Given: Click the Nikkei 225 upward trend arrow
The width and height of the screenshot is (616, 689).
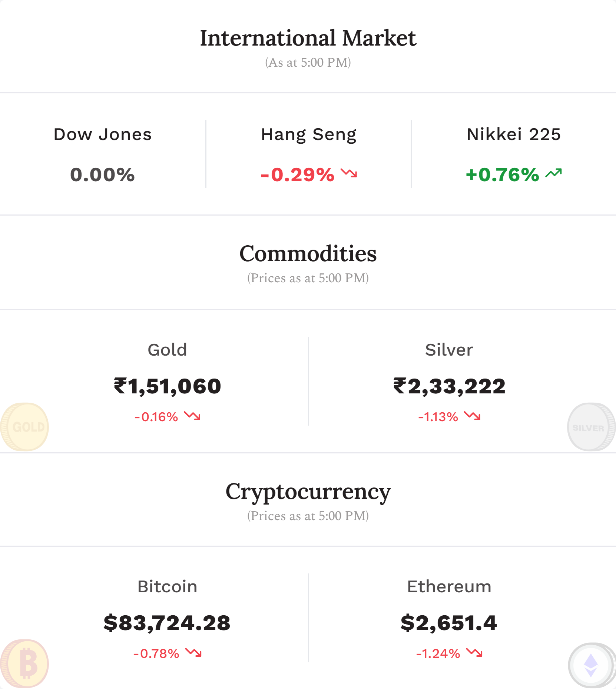Looking at the screenshot, I should (x=554, y=173).
